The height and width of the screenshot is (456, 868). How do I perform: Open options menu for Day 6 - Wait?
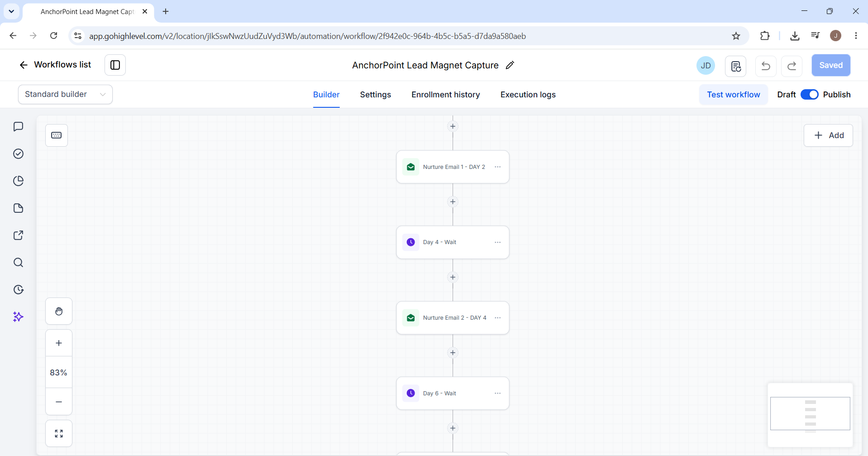[497, 394]
